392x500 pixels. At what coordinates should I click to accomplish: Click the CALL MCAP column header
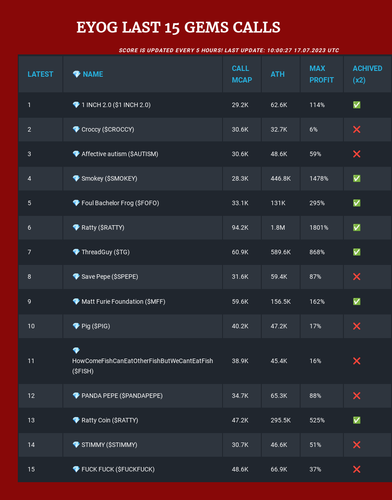coord(242,74)
